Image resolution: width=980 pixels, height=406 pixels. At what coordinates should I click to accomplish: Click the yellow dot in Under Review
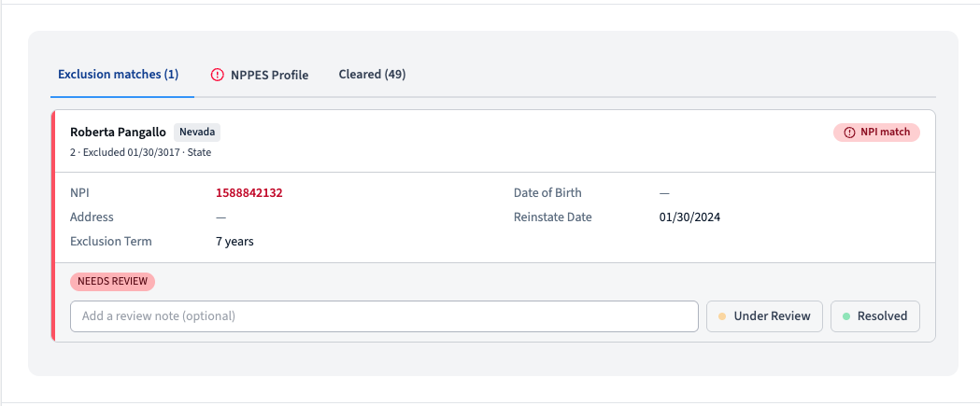(x=722, y=316)
